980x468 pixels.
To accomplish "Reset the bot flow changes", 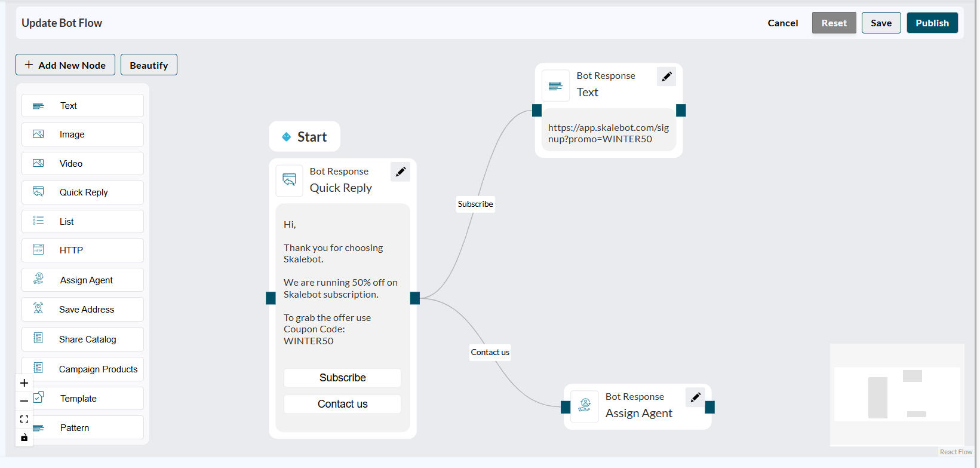I will pyautogui.click(x=834, y=23).
